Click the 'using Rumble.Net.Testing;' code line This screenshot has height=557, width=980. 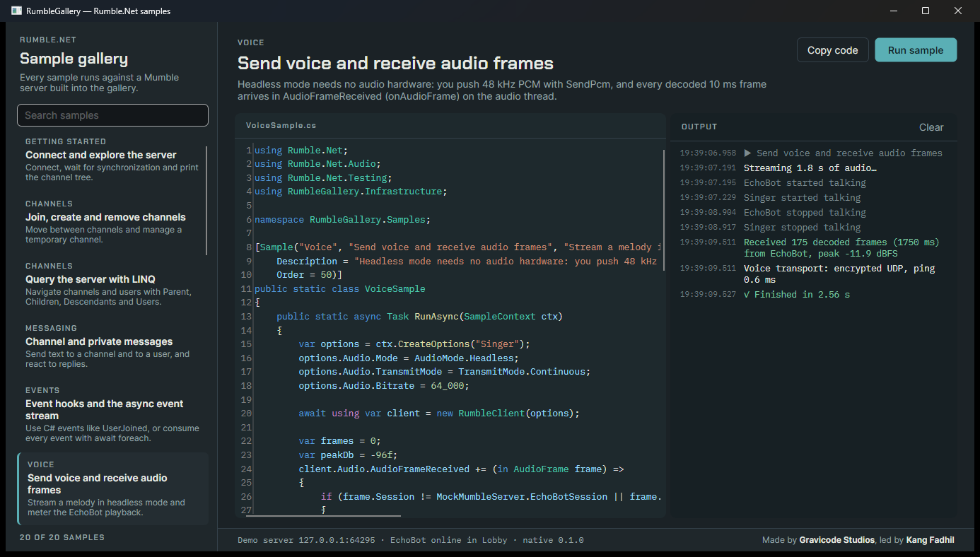tap(323, 178)
